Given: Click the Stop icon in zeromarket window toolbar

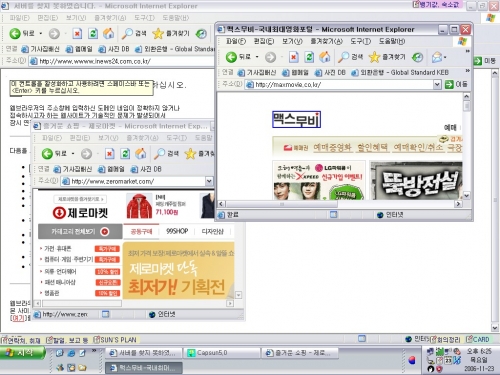Looking at the screenshot, I should [109, 154].
